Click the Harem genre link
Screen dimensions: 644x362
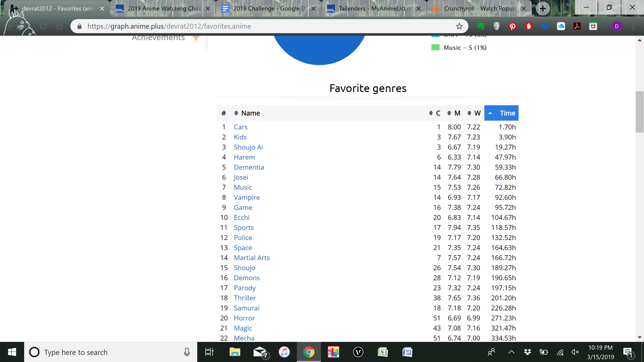[244, 157]
